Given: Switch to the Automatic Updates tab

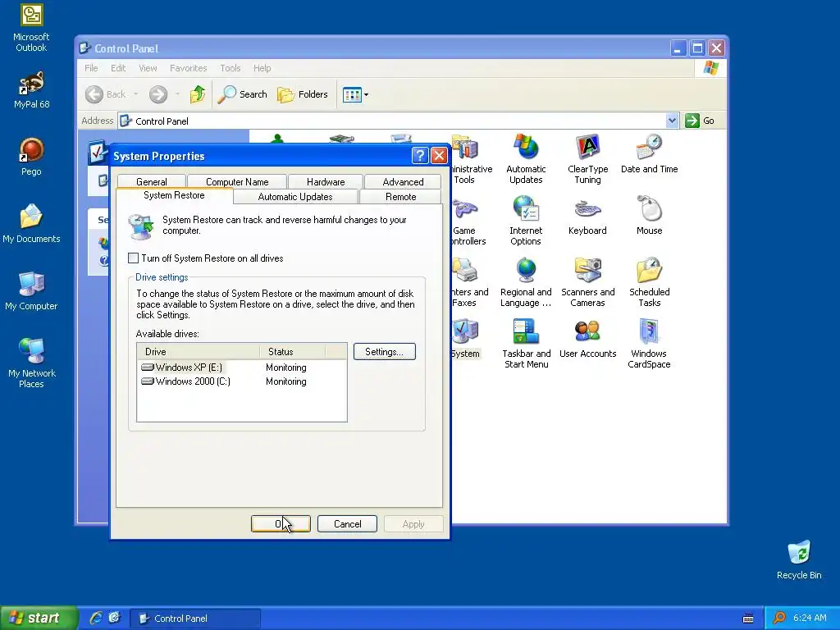Looking at the screenshot, I should (295, 197).
